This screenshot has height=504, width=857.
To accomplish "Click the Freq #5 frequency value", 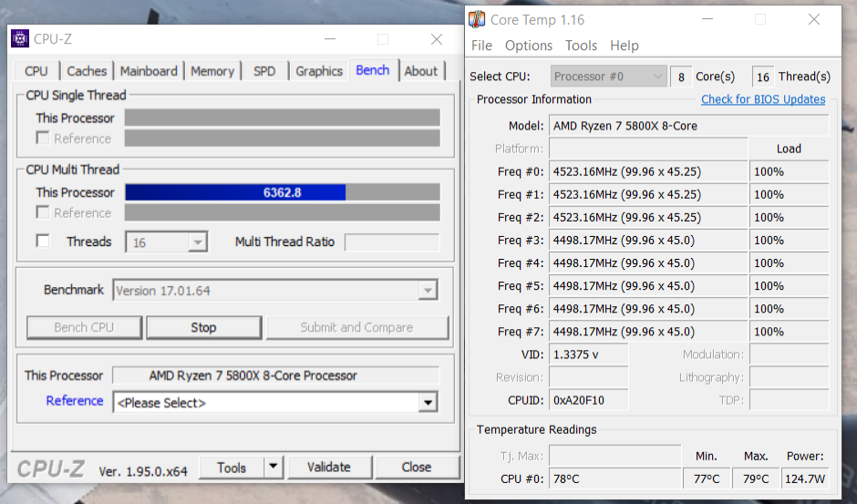I will coord(648,286).
